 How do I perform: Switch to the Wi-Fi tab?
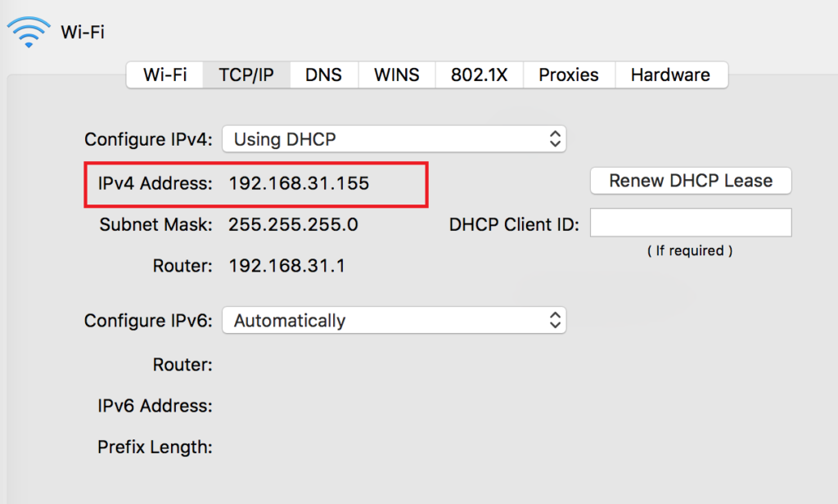[165, 74]
